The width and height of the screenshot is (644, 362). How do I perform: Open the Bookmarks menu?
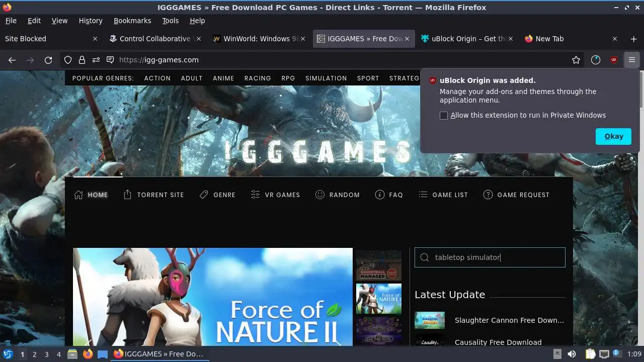pos(132,21)
